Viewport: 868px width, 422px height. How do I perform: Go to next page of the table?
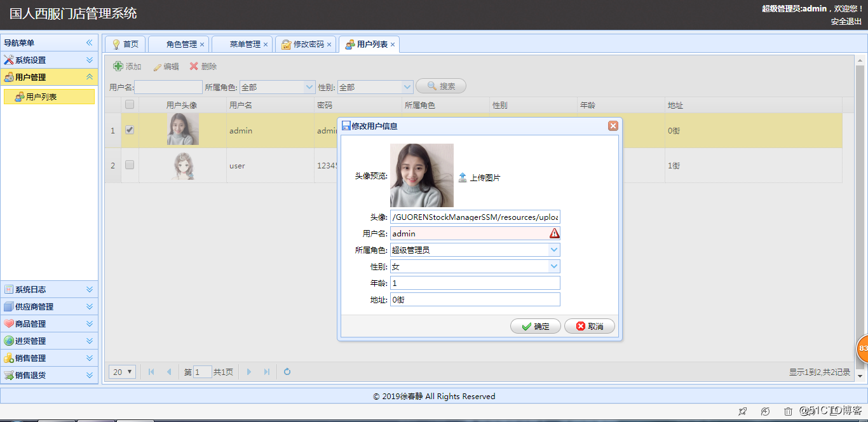coord(249,372)
